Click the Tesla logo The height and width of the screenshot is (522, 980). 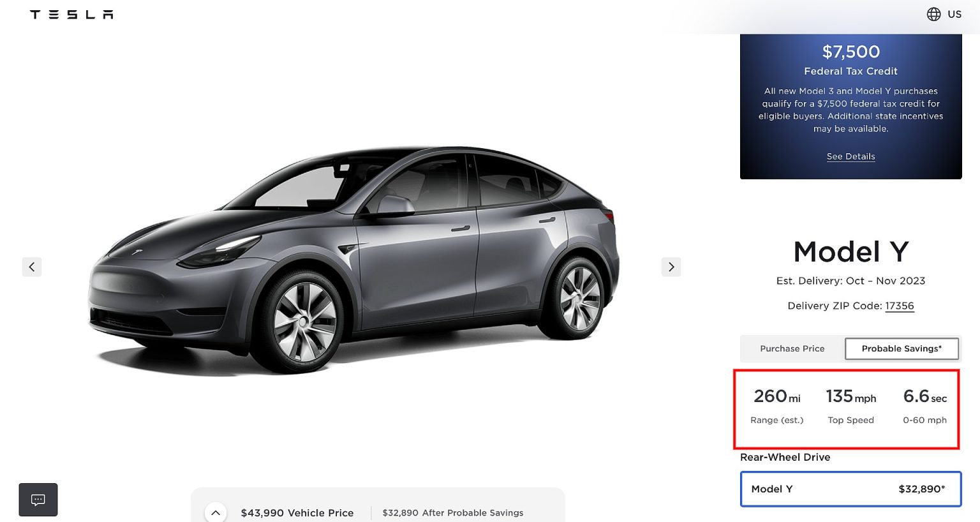click(x=71, y=14)
